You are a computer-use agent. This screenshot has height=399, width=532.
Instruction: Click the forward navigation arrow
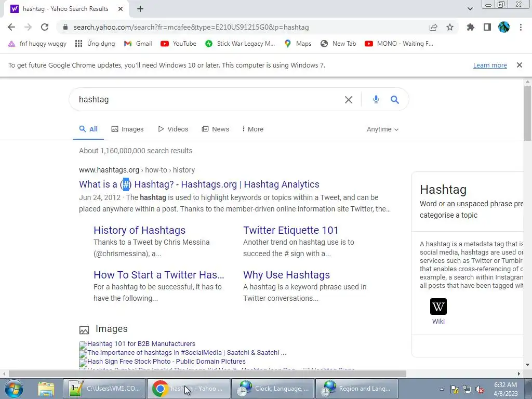pyautogui.click(x=28, y=27)
